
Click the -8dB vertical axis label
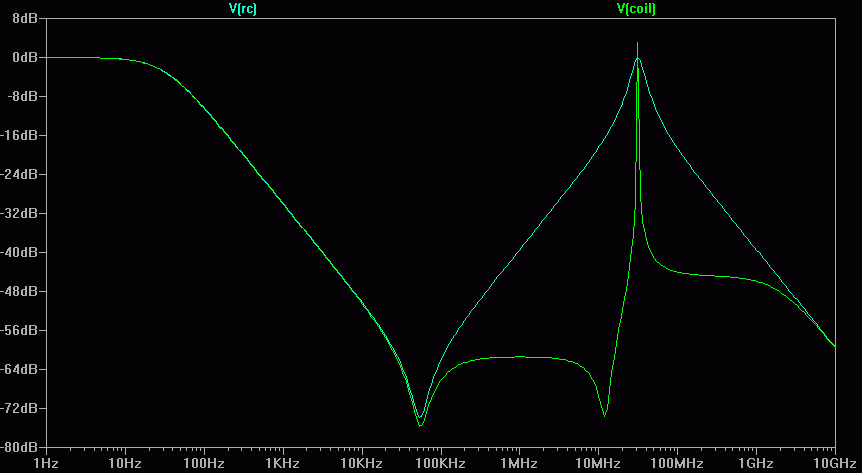point(21,96)
